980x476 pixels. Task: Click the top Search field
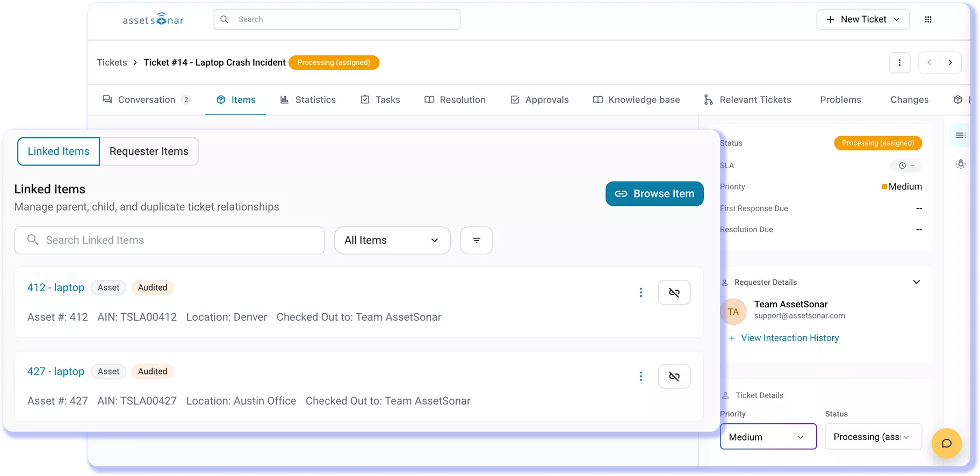point(337,19)
